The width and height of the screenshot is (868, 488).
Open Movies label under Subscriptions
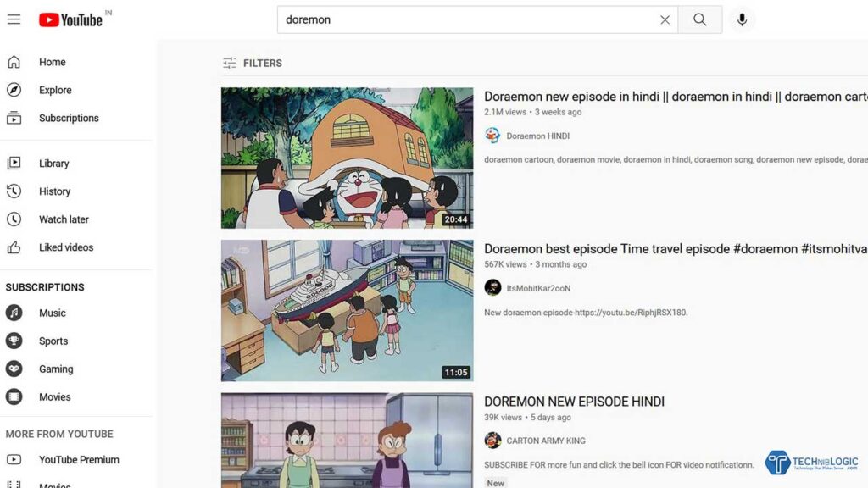54,397
